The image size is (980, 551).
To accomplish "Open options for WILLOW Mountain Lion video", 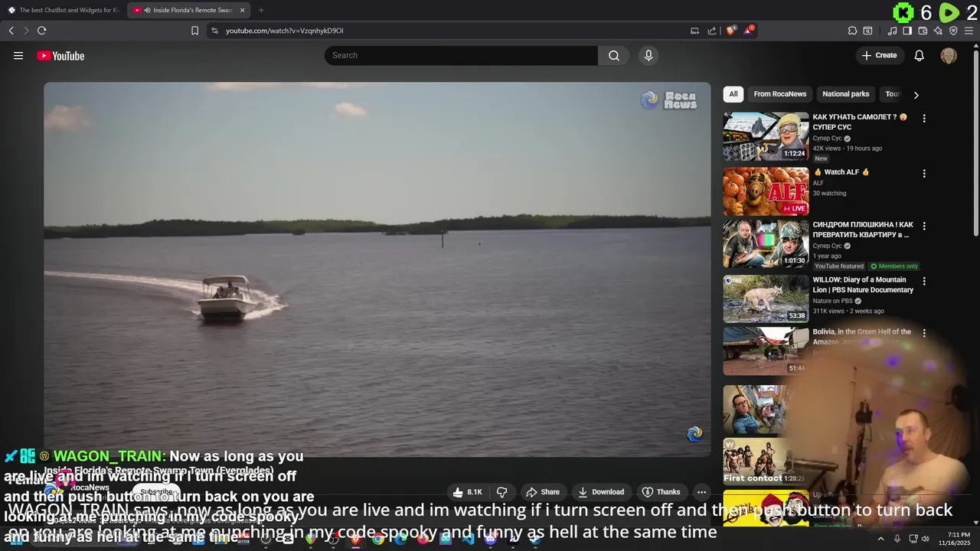I will [x=924, y=282].
